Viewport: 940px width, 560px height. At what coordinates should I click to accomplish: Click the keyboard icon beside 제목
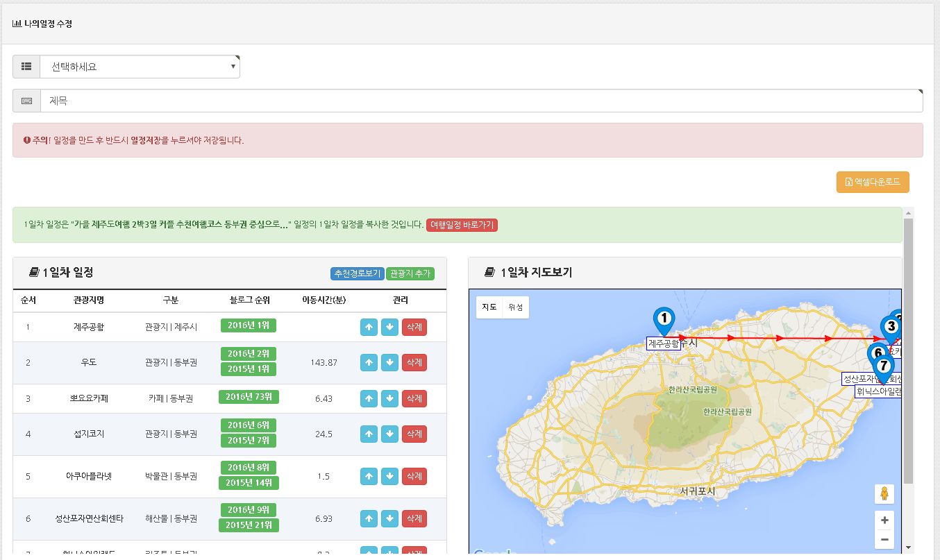(26, 101)
